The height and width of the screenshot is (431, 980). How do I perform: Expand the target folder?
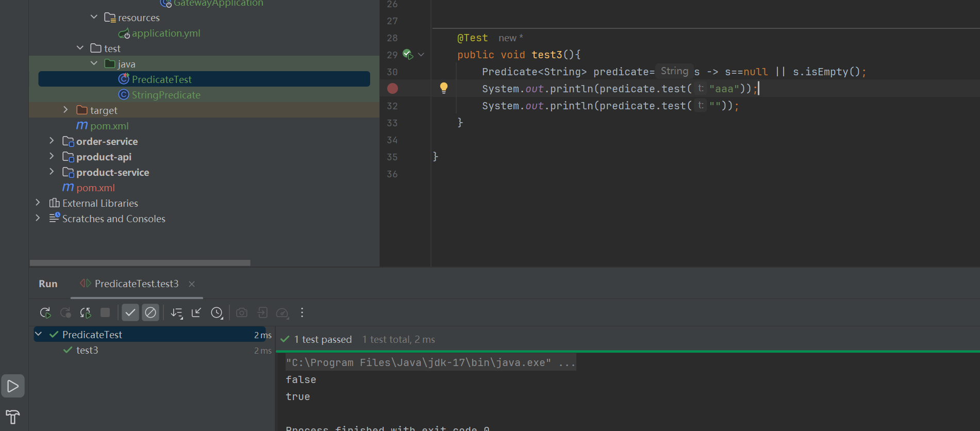click(x=65, y=110)
